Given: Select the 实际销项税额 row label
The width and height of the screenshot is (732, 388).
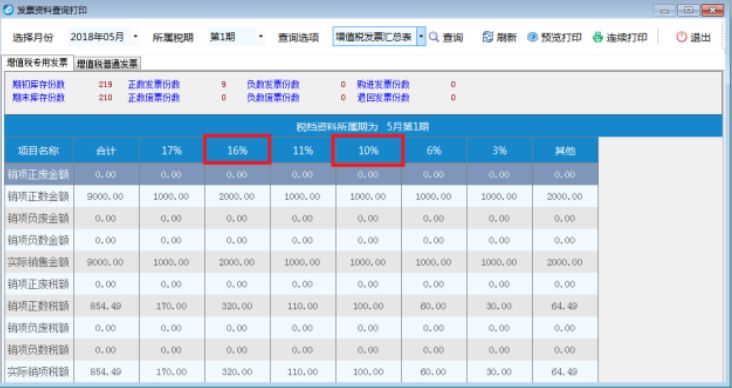Looking at the screenshot, I should tap(39, 372).
